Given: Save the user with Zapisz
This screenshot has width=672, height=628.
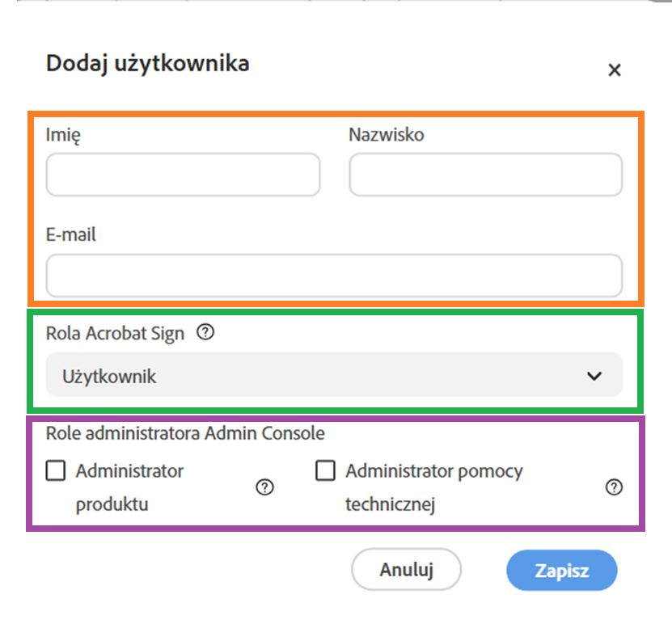Looking at the screenshot, I should click(x=561, y=571).
